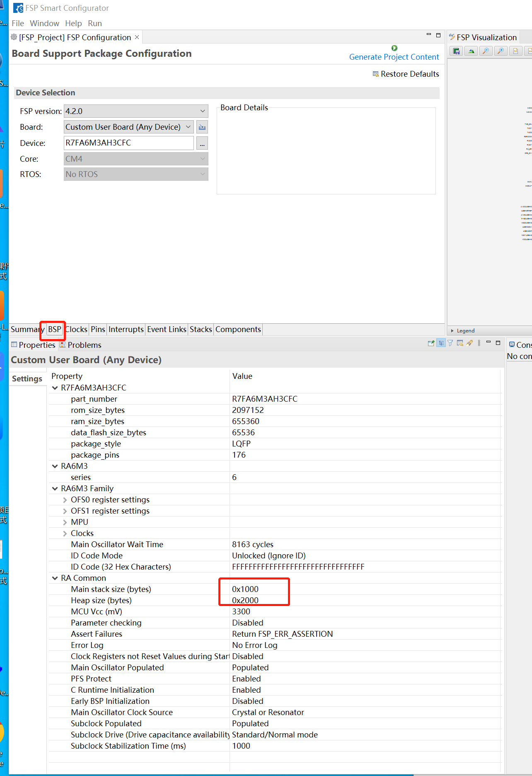532x776 pixels.
Task: Minimize the Properties panel
Action: tap(488, 342)
